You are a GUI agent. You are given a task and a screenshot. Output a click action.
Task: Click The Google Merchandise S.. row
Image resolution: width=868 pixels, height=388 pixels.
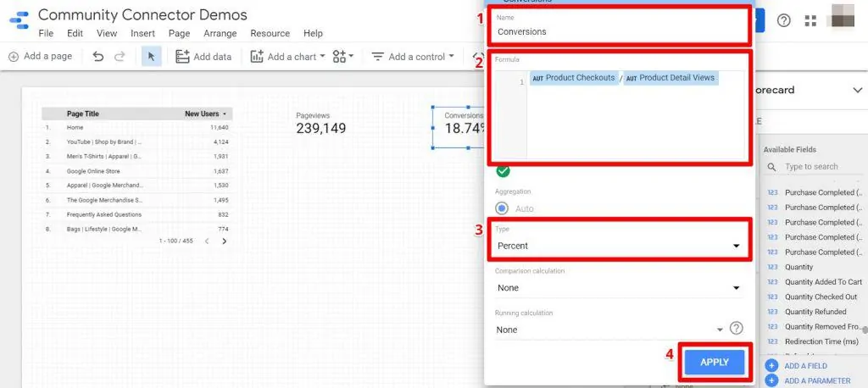click(137, 200)
